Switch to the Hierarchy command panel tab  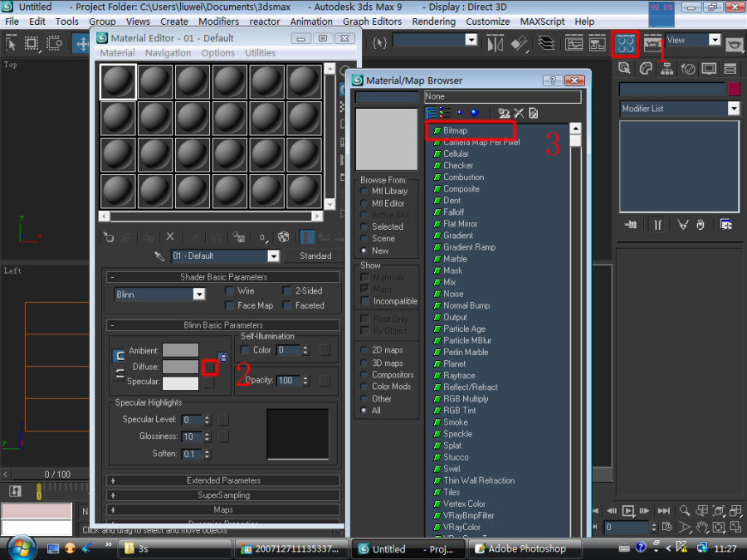(x=667, y=69)
